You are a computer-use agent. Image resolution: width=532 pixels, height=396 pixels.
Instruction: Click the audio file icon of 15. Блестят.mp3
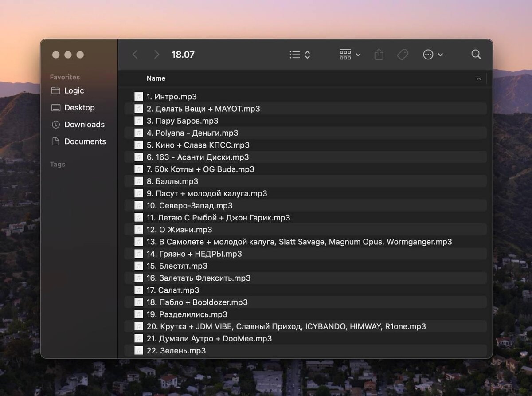coord(139,266)
